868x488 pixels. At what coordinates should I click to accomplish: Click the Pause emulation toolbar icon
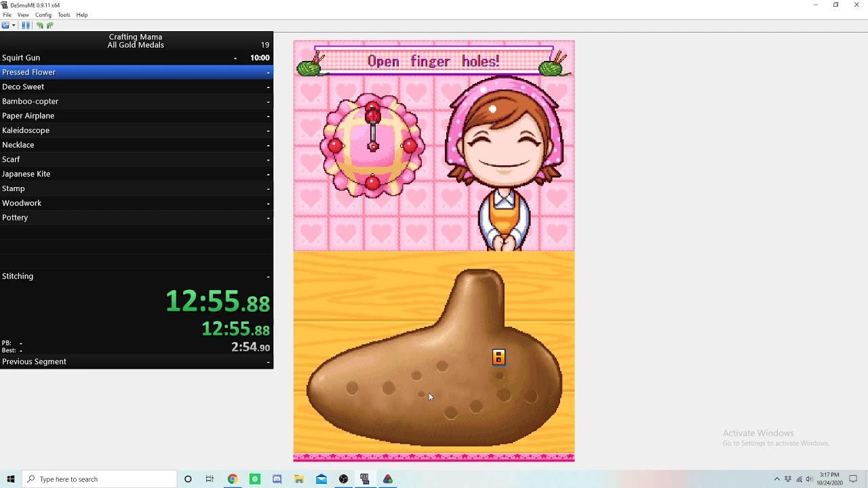[26, 25]
